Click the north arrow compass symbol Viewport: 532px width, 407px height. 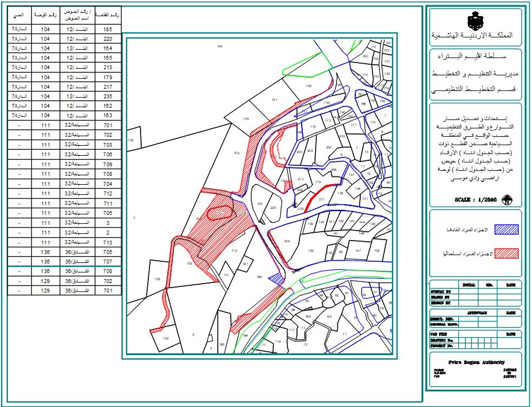[507, 200]
